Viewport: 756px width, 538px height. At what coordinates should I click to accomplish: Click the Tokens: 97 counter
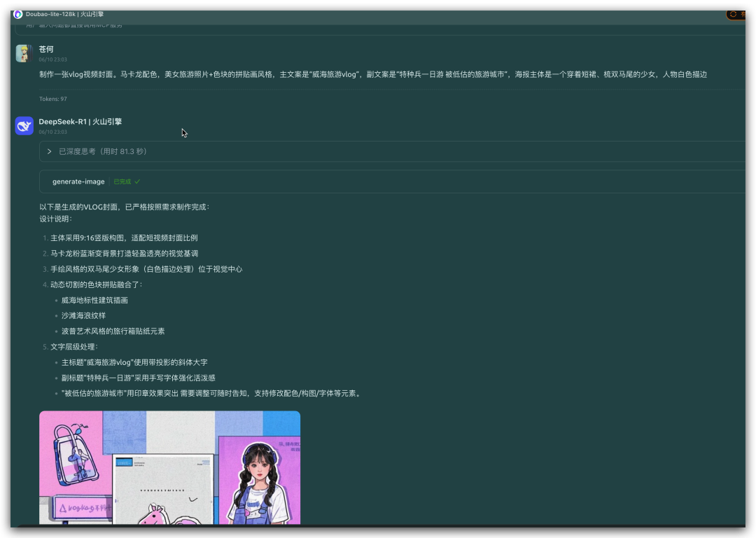[x=53, y=99]
